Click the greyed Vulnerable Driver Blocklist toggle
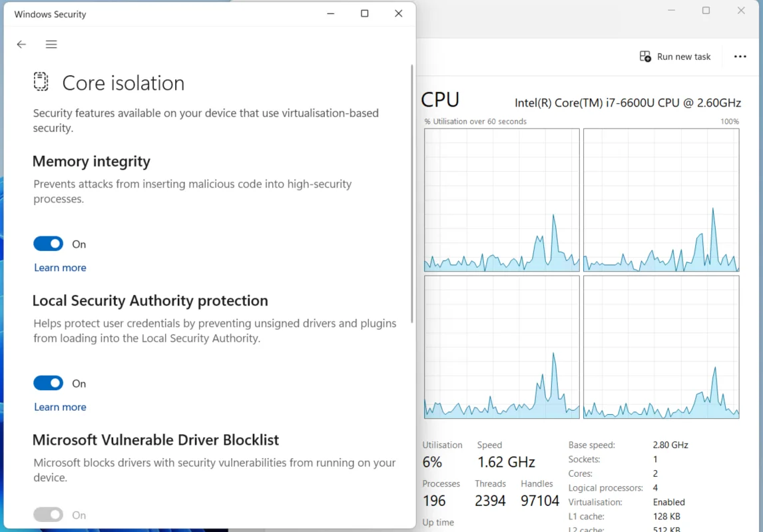Viewport: 763px width, 532px height. (48, 515)
